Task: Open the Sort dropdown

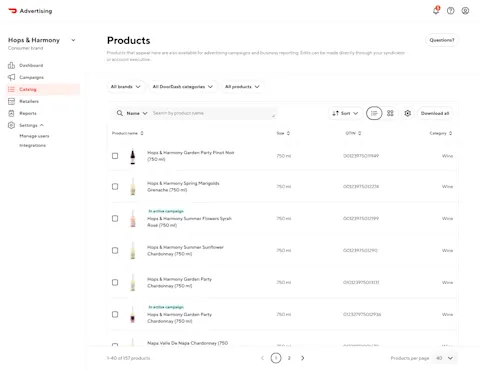Action: coord(345,113)
